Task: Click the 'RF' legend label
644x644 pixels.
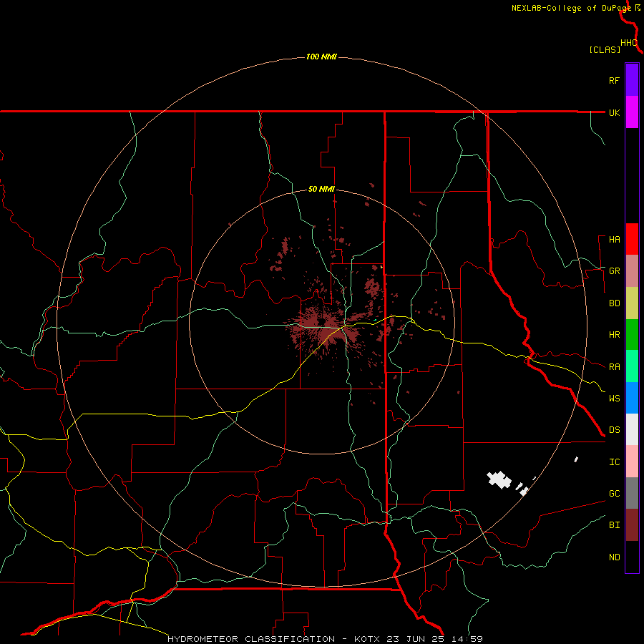Action: [614, 80]
